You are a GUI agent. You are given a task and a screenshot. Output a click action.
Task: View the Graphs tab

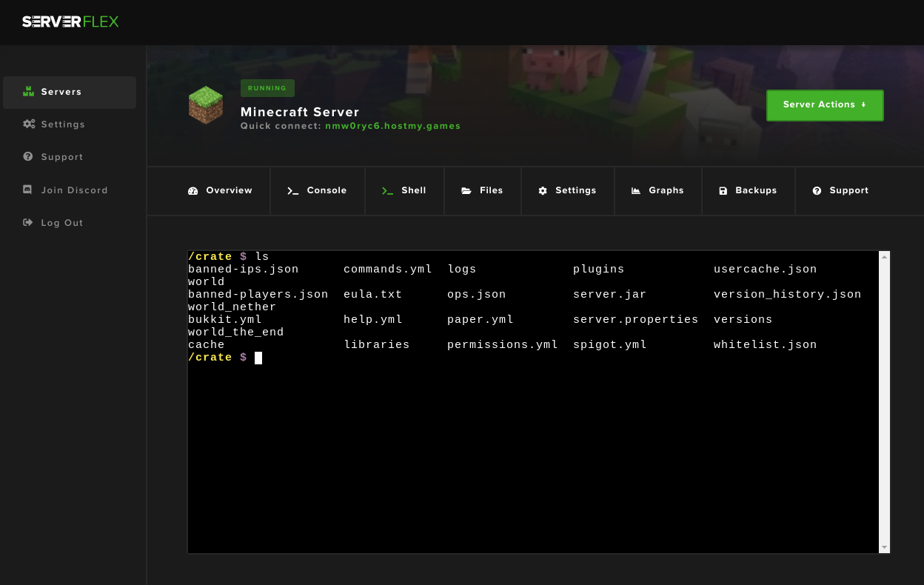[657, 191]
